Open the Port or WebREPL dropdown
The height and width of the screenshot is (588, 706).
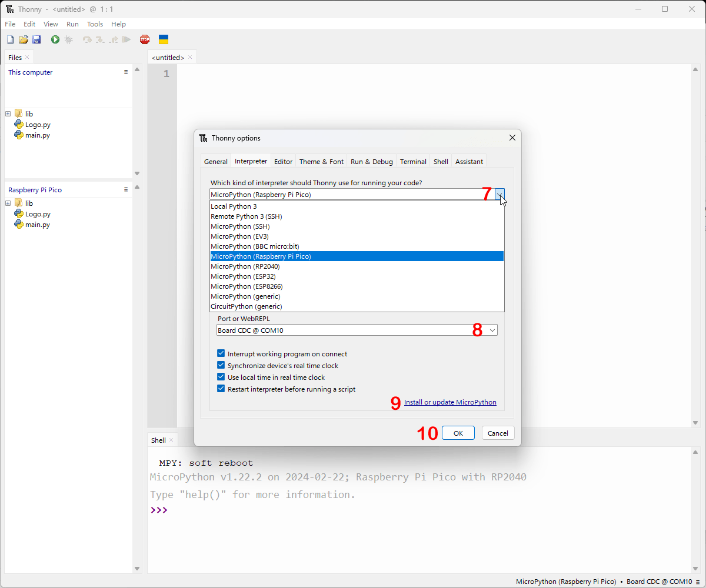492,330
